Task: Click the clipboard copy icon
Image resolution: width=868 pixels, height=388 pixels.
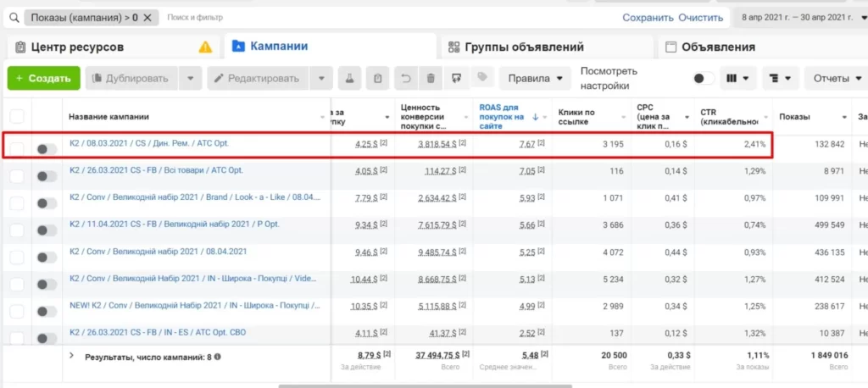Action: (377, 78)
